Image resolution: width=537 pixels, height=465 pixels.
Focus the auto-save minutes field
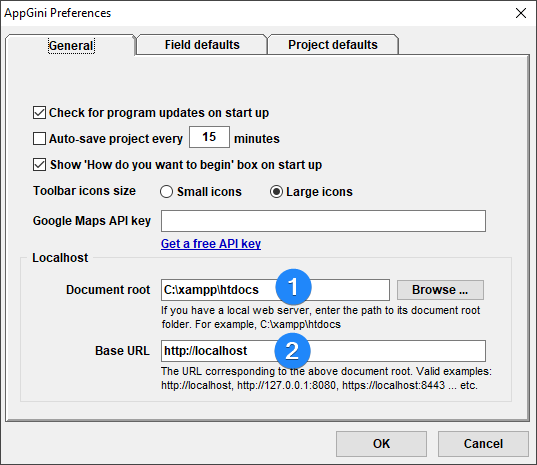tap(209, 137)
